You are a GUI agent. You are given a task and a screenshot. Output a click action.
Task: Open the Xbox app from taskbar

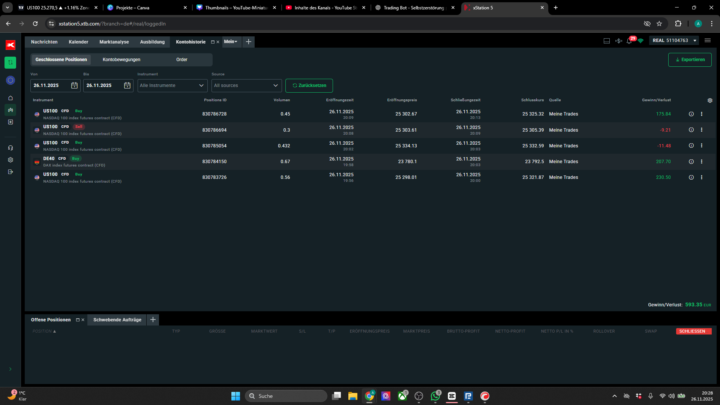[x=402, y=396]
